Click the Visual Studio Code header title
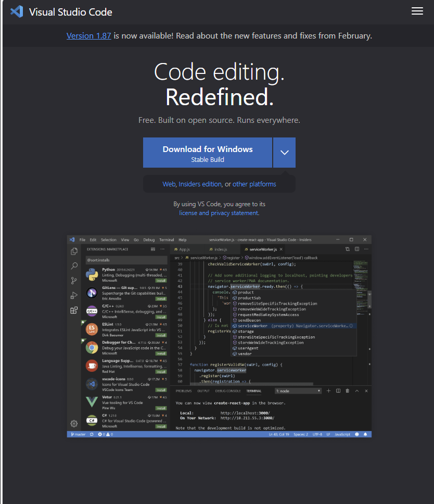The image size is (434, 504). pyautogui.click(x=70, y=12)
